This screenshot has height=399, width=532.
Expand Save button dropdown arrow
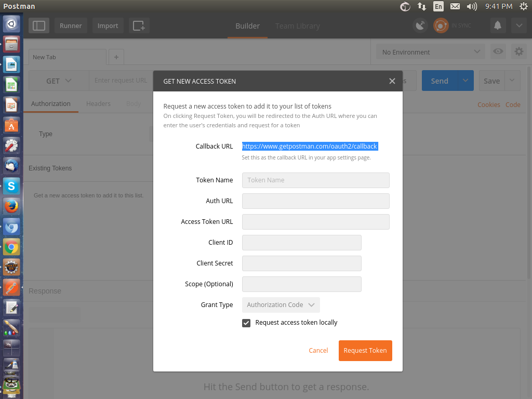512,81
